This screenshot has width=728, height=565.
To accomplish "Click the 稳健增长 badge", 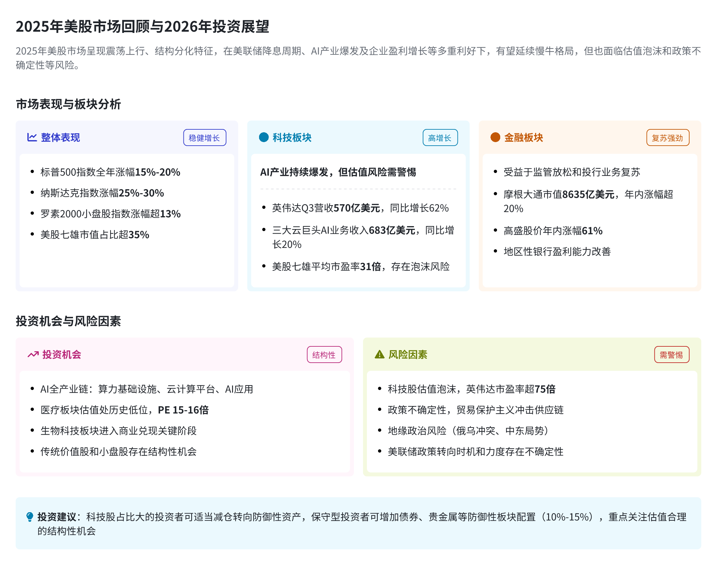I will point(205,138).
